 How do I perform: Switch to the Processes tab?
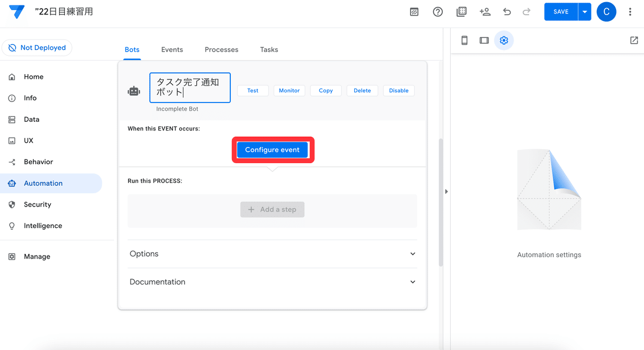[x=221, y=49]
